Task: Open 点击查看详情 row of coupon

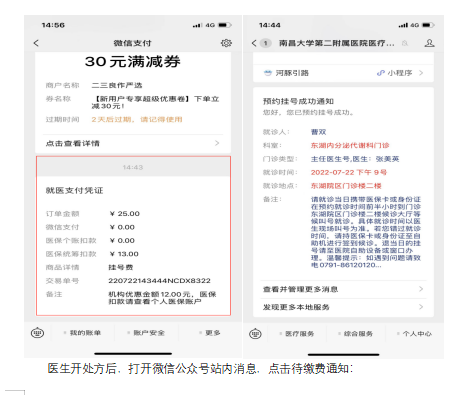Action: tap(133, 143)
